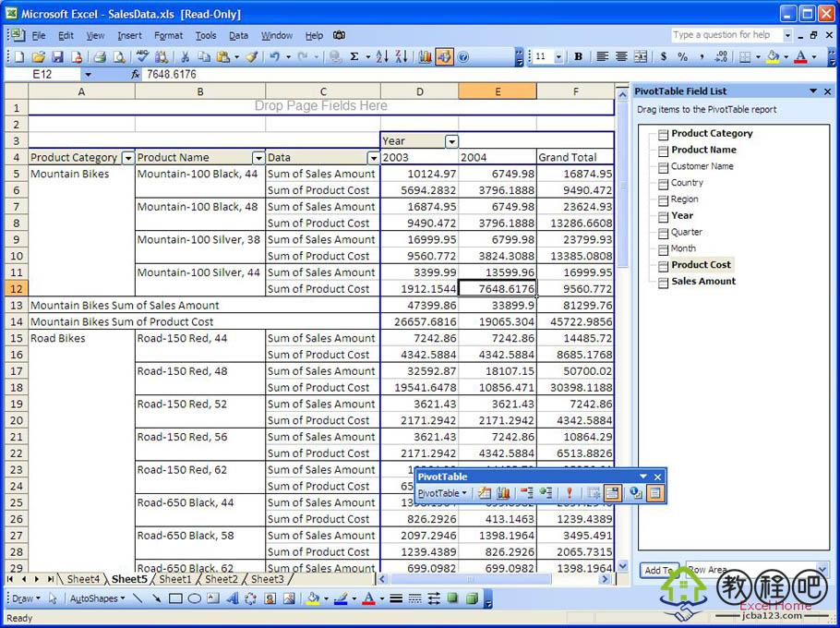Run the Spelling check tool
This screenshot has width=840, height=628.
click(x=142, y=56)
